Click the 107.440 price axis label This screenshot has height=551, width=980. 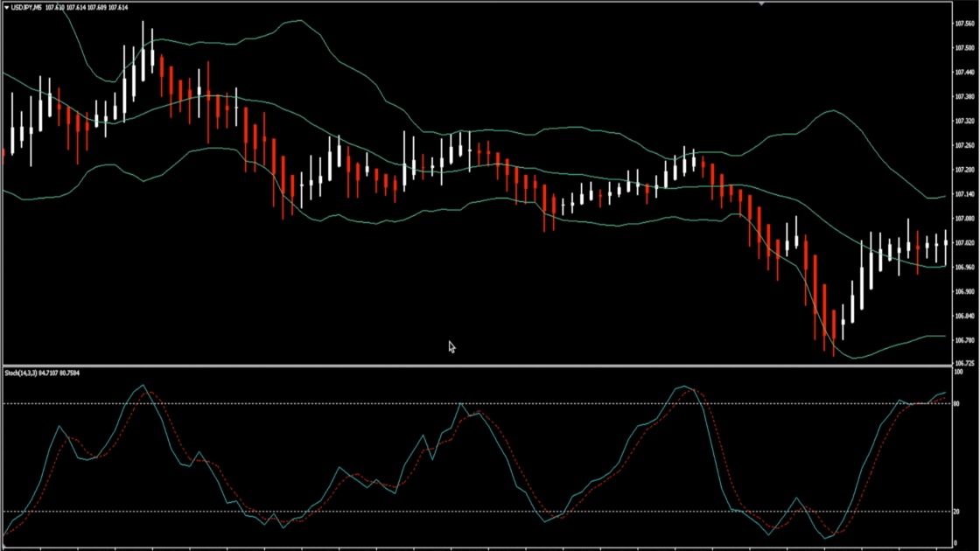pos(964,73)
